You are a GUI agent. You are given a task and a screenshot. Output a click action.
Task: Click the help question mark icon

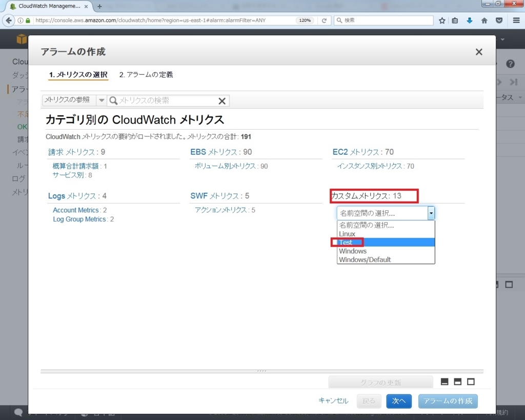(x=510, y=64)
